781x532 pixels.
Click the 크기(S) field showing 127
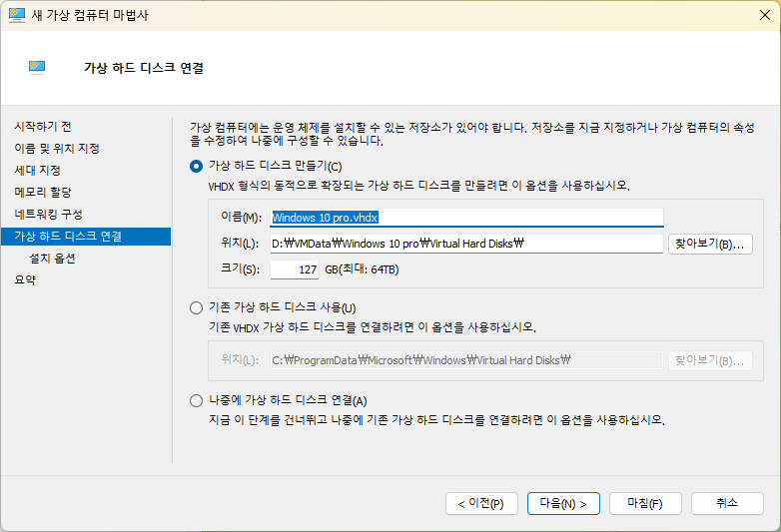tap(295, 269)
